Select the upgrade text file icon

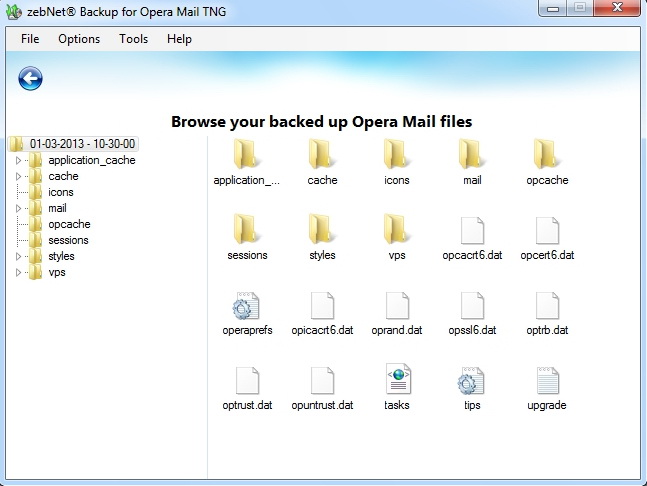coord(548,381)
